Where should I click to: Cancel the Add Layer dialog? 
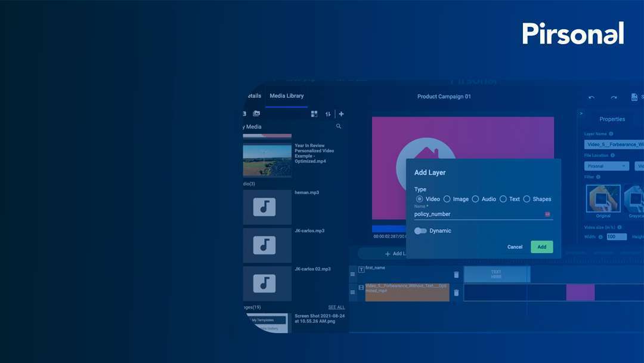[515, 246]
